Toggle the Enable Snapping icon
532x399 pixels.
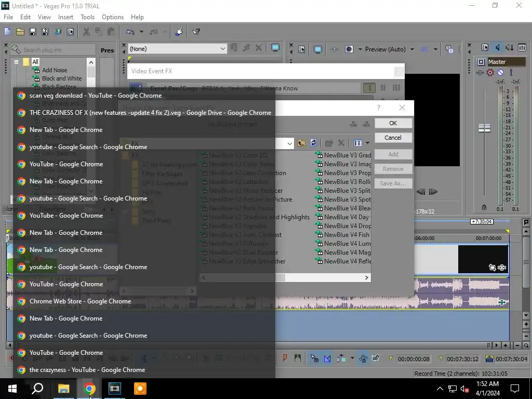tap(314, 358)
